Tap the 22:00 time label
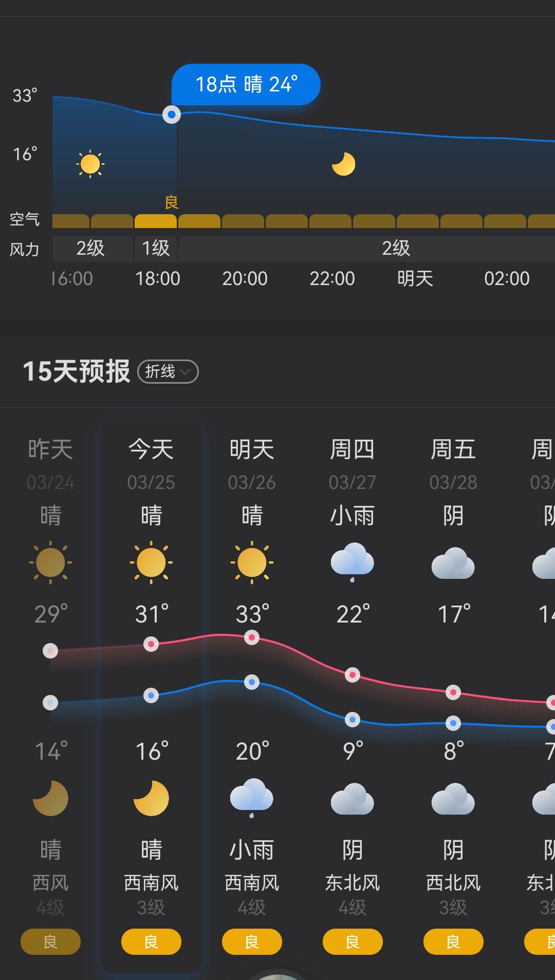The image size is (555, 980). 332,278
